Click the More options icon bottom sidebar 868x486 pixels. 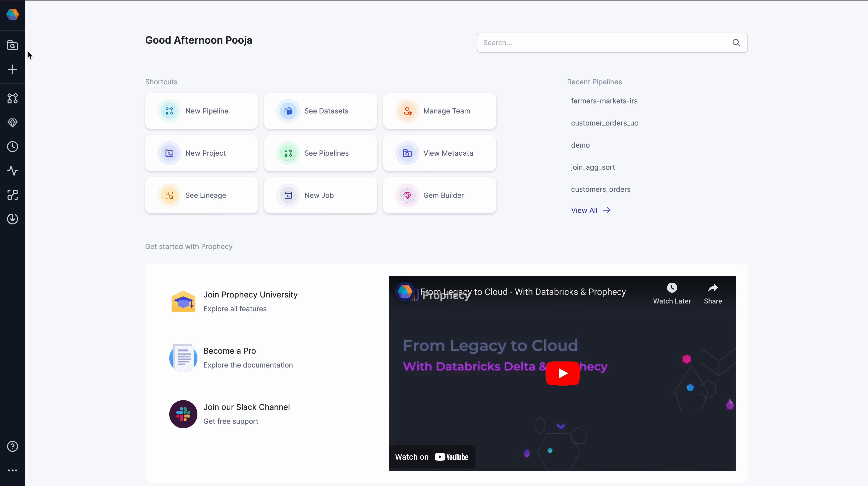[x=13, y=470]
